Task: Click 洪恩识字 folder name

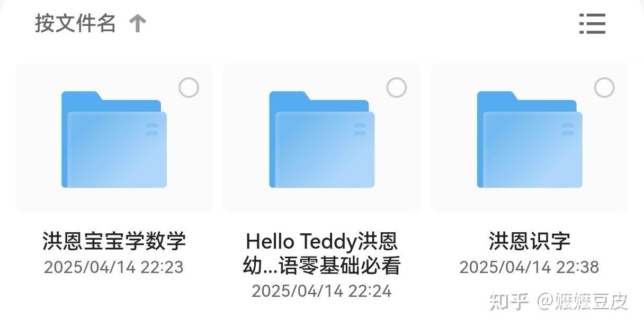Action: [x=530, y=241]
